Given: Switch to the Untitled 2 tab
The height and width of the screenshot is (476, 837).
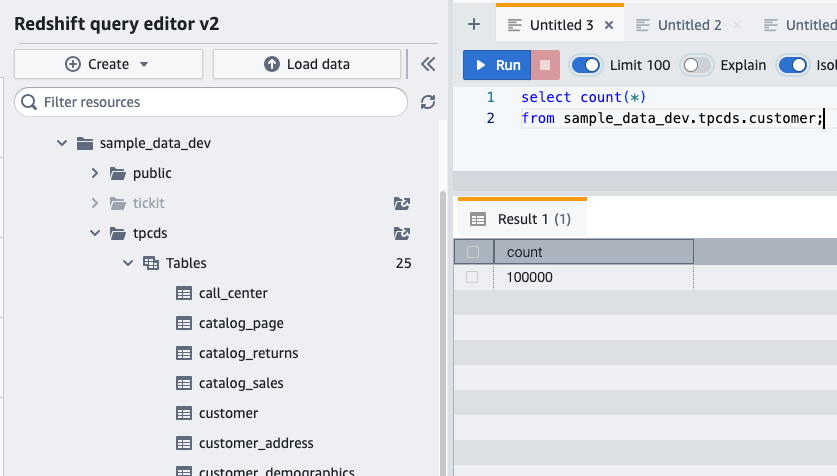Looking at the screenshot, I should click(689, 25).
